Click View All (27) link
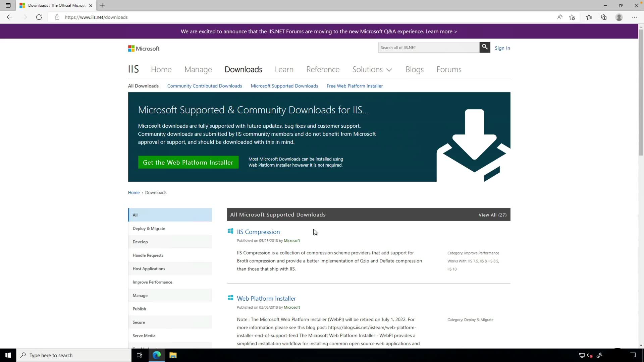 click(x=492, y=215)
